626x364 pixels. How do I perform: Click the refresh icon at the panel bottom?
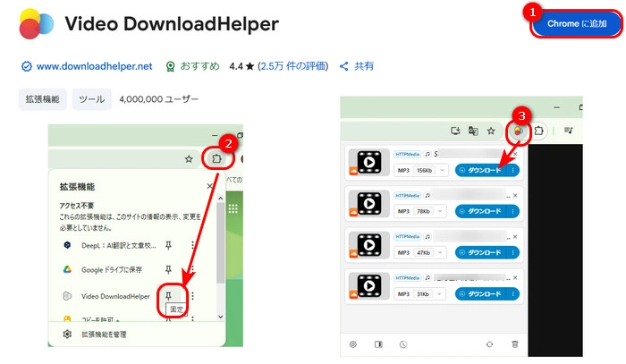click(x=489, y=344)
